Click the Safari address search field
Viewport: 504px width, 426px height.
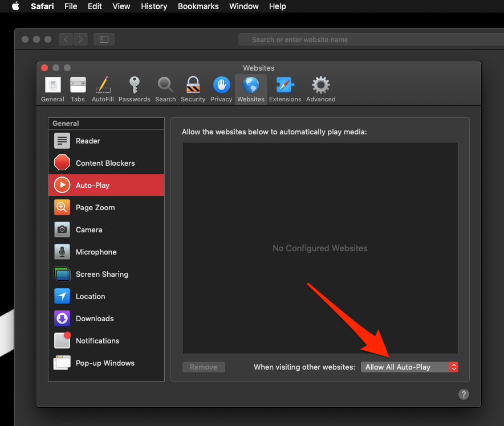pyautogui.click(x=371, y=39)
